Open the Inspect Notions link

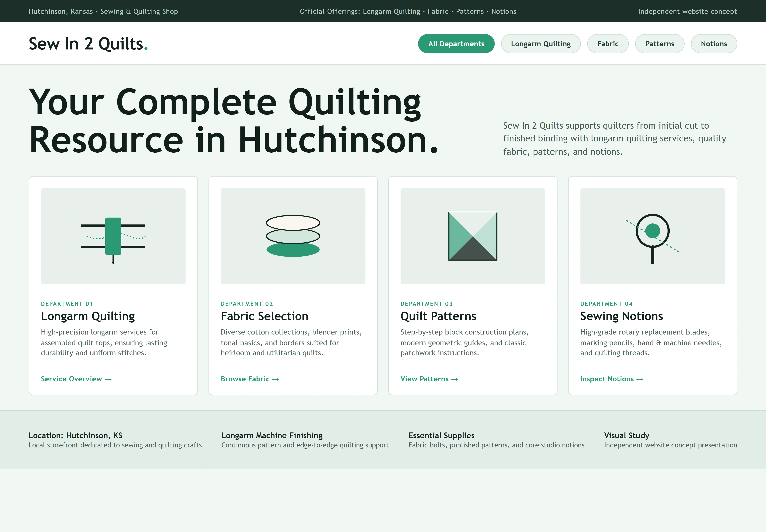coord(612,379)
